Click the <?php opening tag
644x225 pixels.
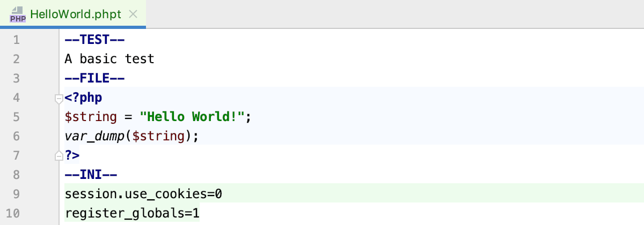tap(83, 97)
